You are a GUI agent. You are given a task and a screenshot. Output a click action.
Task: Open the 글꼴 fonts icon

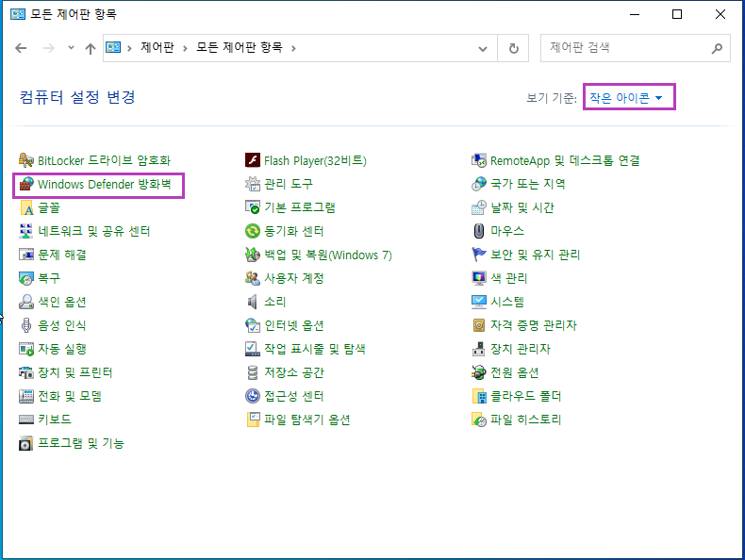[26, 207]
